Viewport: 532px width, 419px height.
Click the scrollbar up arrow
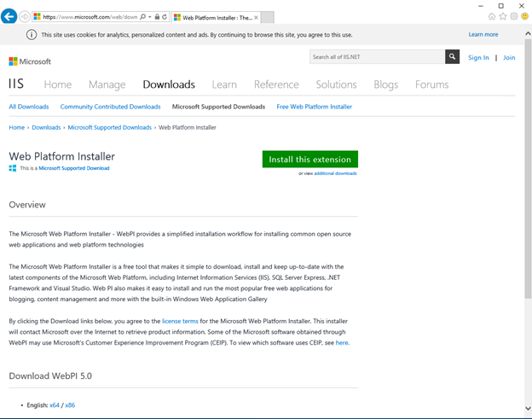coord(528,33)
